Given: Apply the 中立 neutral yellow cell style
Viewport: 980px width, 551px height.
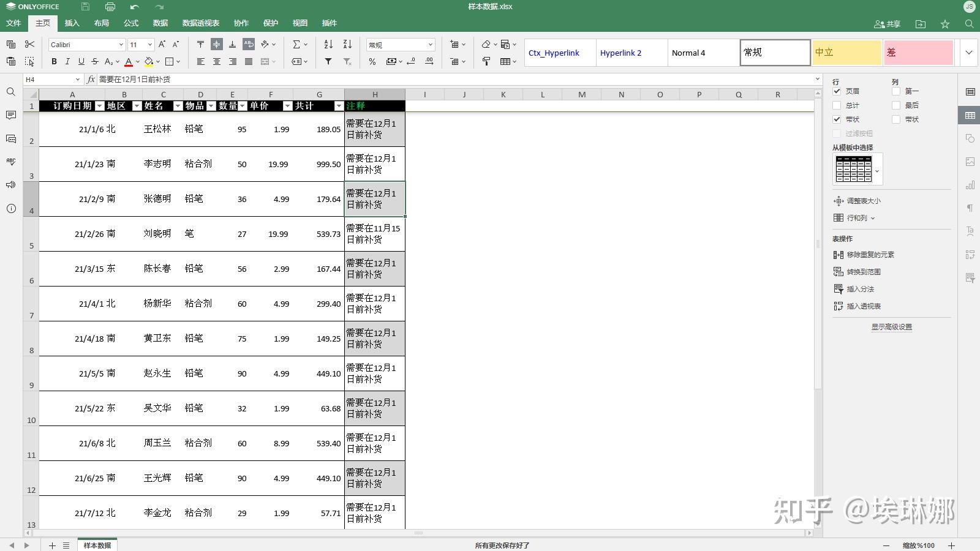Looking at the screenshot, I should 846,53.
